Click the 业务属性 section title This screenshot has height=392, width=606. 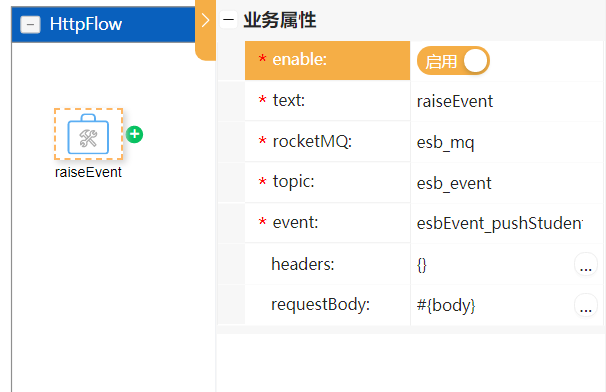280,20
